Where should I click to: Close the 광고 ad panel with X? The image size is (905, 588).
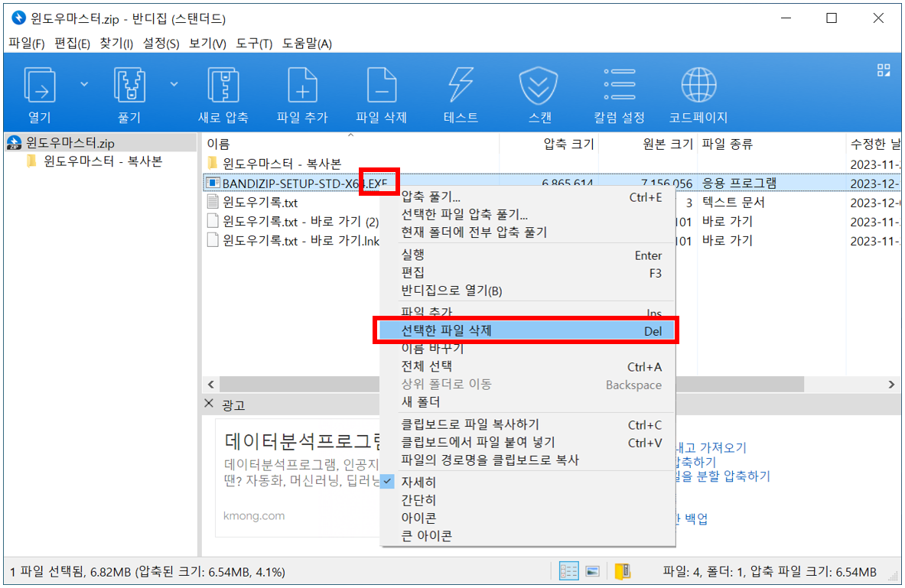pos(209,404)
